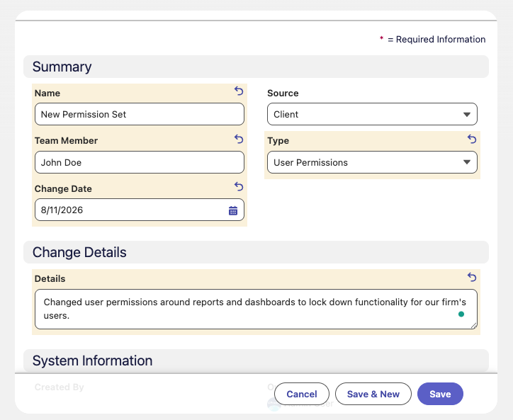Screen dimensions: 513x420
Task: Revert the Team Member field change
Action: coord(239,139)
